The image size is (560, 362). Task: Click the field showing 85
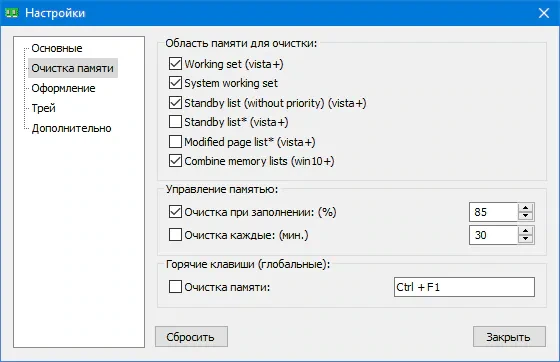point(494,212)
